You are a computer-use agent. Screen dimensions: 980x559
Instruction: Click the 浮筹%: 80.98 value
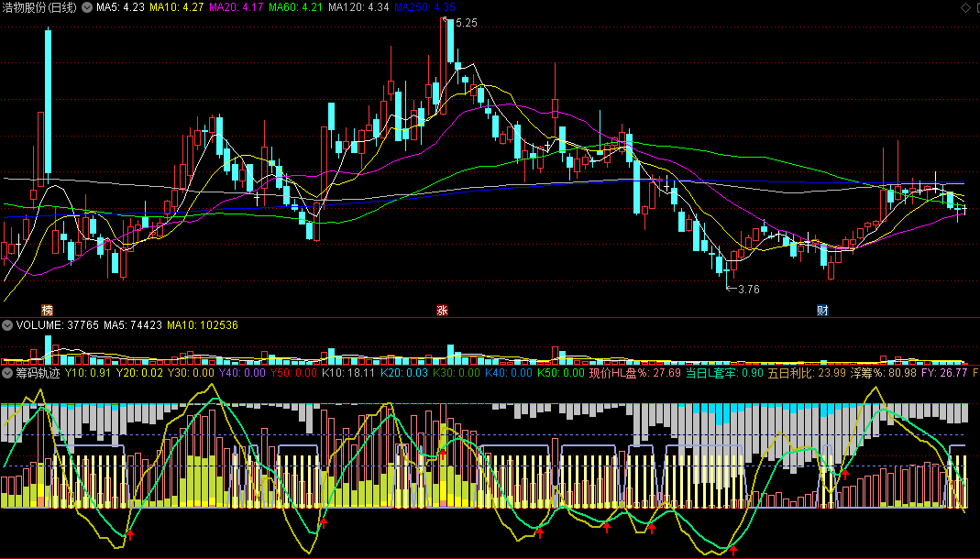884,373
